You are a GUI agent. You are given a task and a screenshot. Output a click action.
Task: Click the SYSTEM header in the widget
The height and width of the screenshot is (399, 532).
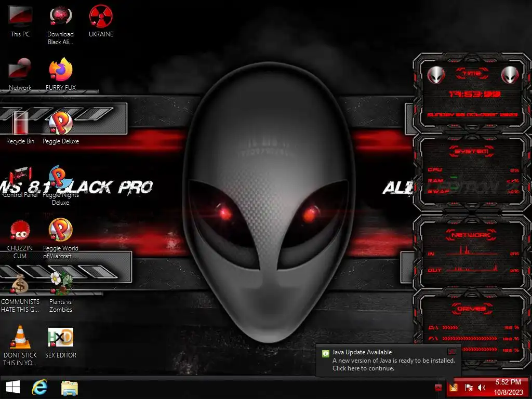tap(472, 151)
